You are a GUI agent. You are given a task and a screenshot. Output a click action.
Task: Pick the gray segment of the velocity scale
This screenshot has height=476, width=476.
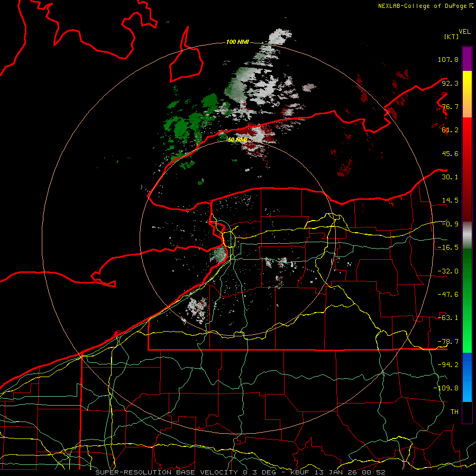click(467, 235)
